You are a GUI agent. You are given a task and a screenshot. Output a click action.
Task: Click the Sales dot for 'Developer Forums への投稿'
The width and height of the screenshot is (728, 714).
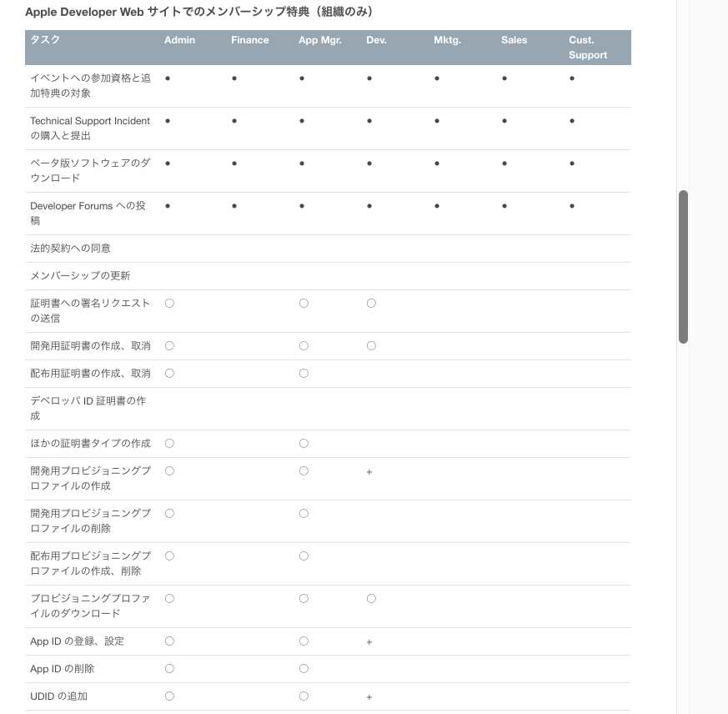(x=505, y=206)
